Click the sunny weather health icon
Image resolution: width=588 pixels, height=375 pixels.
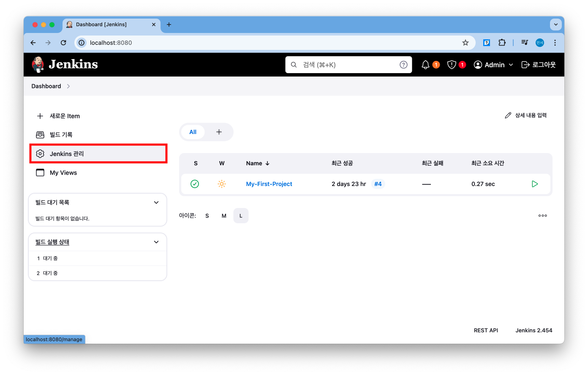(x=222, y=184)
